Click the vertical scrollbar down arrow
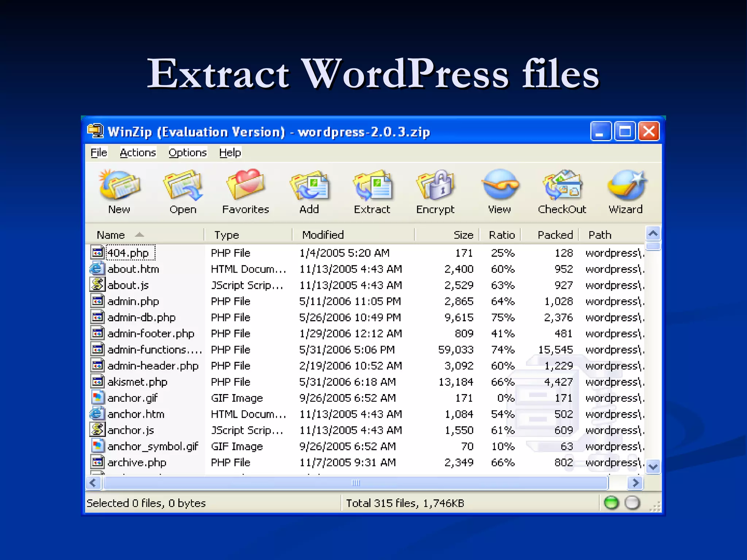The height and width of the screenshot is (560, 747). point(653,466)
